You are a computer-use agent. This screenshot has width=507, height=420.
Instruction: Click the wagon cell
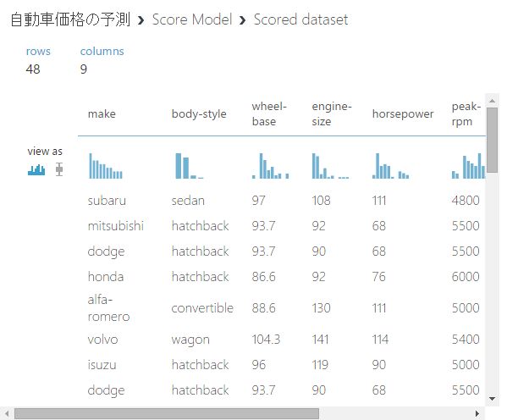point(190,340)
